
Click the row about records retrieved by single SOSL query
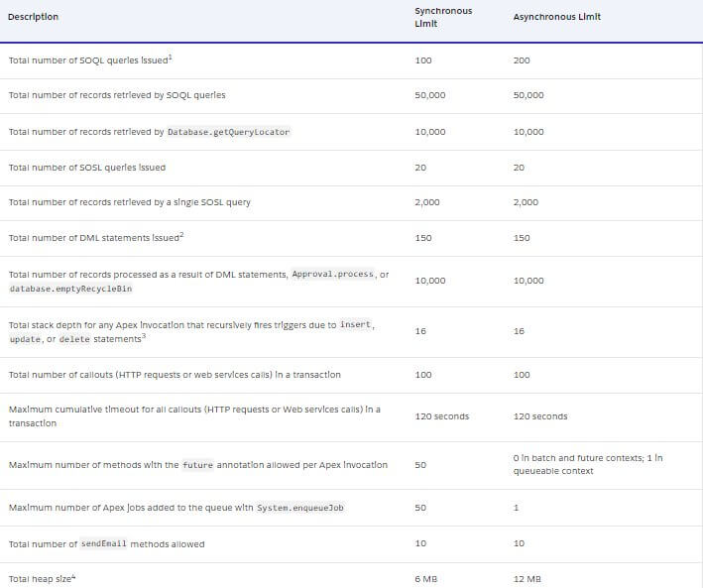coord(129,202)
